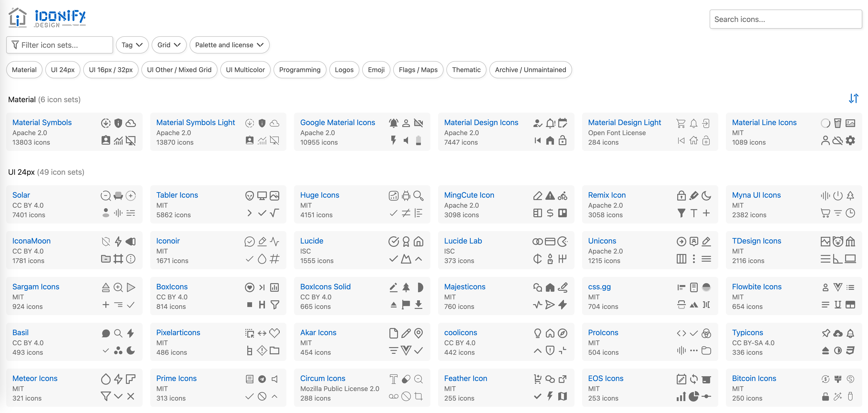The height and width of the screenshot is (413, 868).
Task: Click the speaker icon in Prime Icons
Action: tap(275, 379)
